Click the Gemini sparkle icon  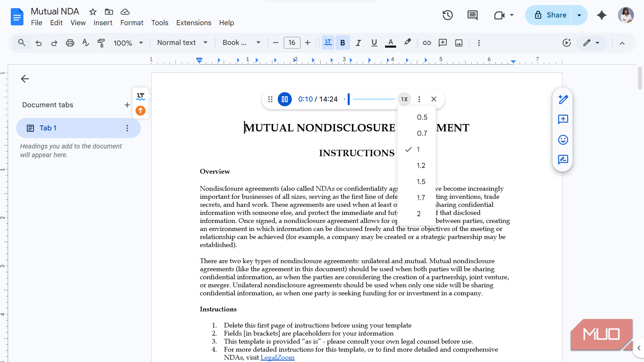click(602, 15)
